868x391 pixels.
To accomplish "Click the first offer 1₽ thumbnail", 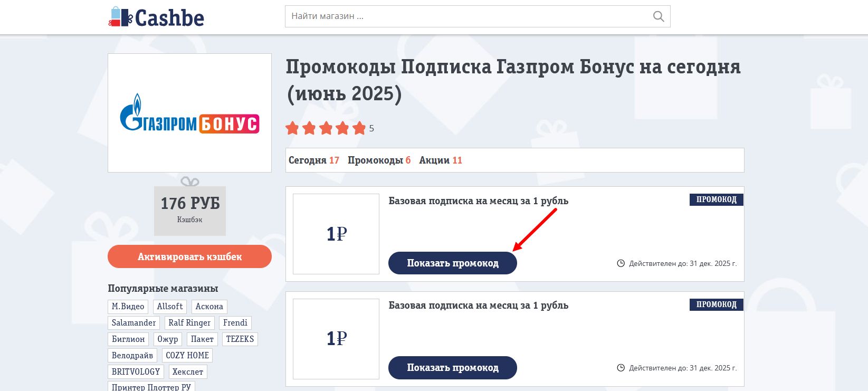I will tap(336, 234).
